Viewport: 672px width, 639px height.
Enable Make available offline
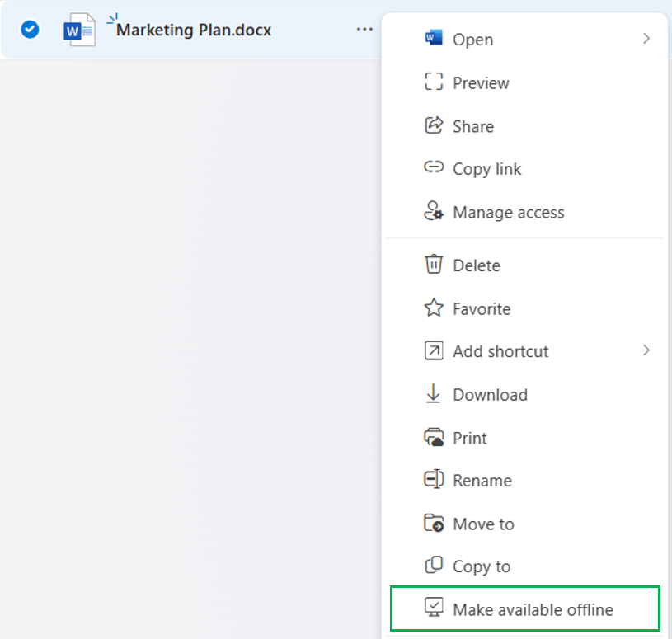533,609
